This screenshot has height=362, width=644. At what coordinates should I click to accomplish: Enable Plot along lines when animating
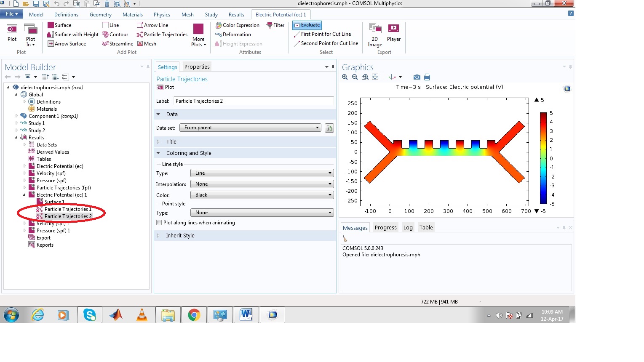(159, 223)
